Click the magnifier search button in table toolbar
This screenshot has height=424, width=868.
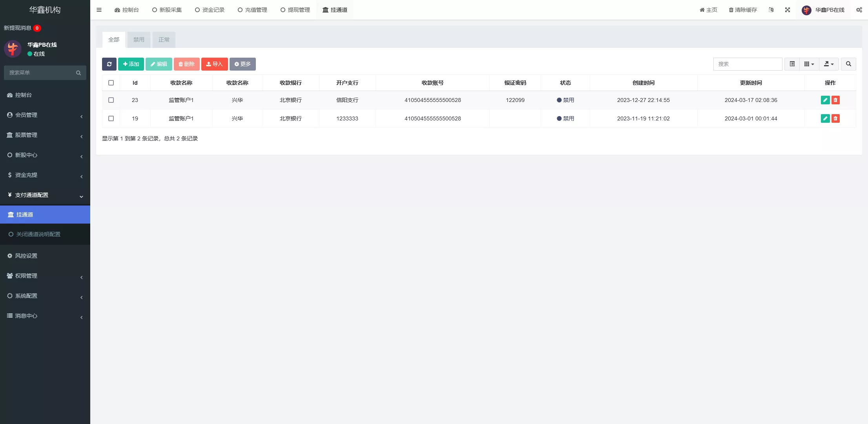click(x=848, y=64)
